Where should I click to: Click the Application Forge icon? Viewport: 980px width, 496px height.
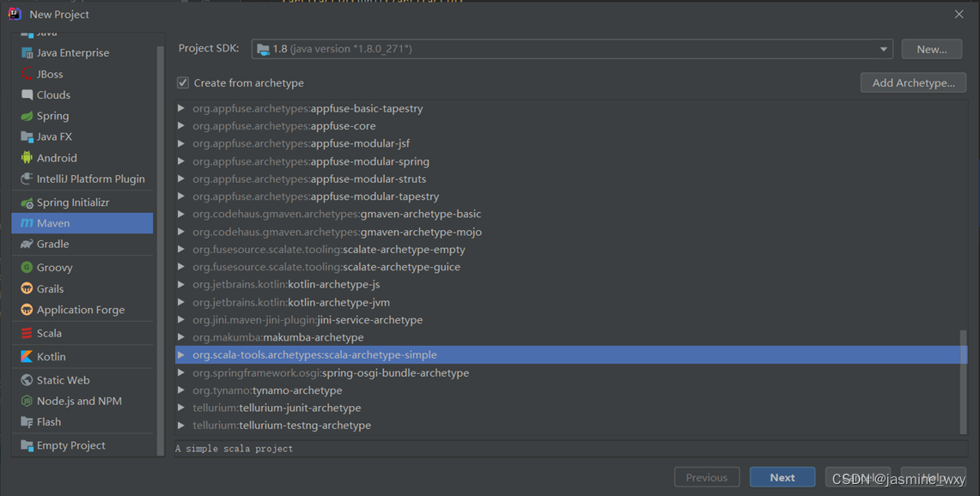pyautogui.click(x=27, y=309)
